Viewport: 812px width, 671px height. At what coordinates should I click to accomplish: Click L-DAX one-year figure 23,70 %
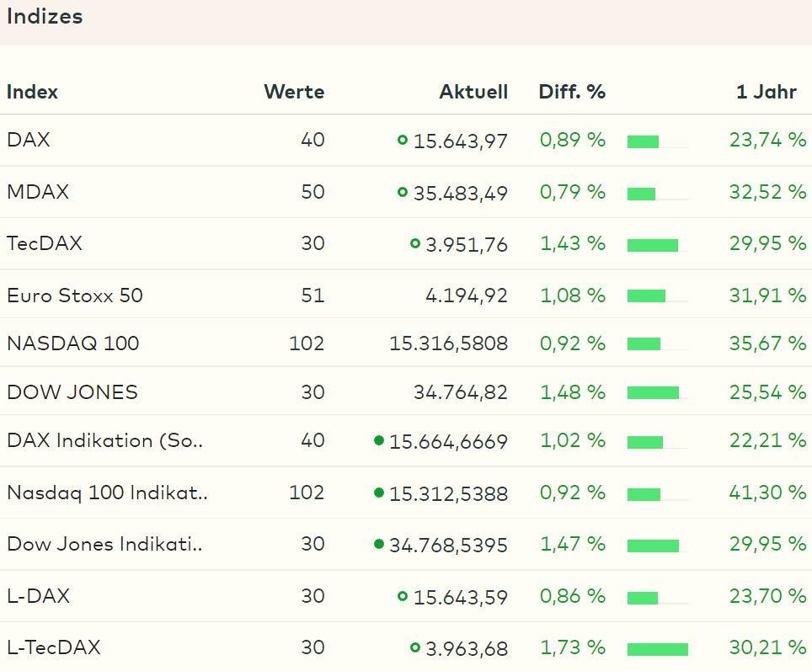click(x=768, y=596)
